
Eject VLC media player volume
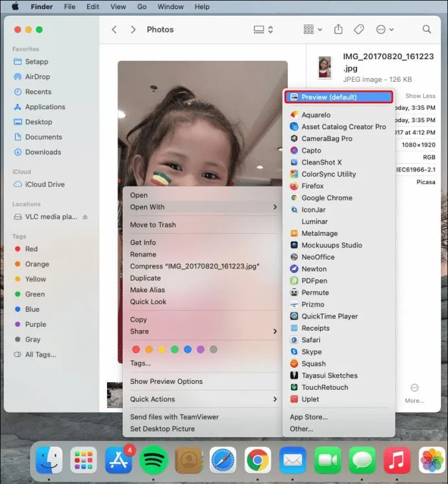coord(85,217)
